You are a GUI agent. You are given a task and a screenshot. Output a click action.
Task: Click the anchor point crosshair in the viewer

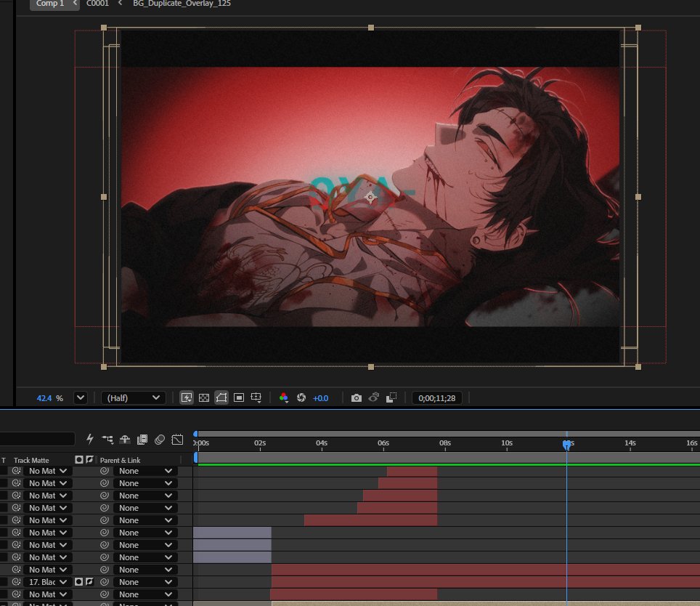point(370,197)
